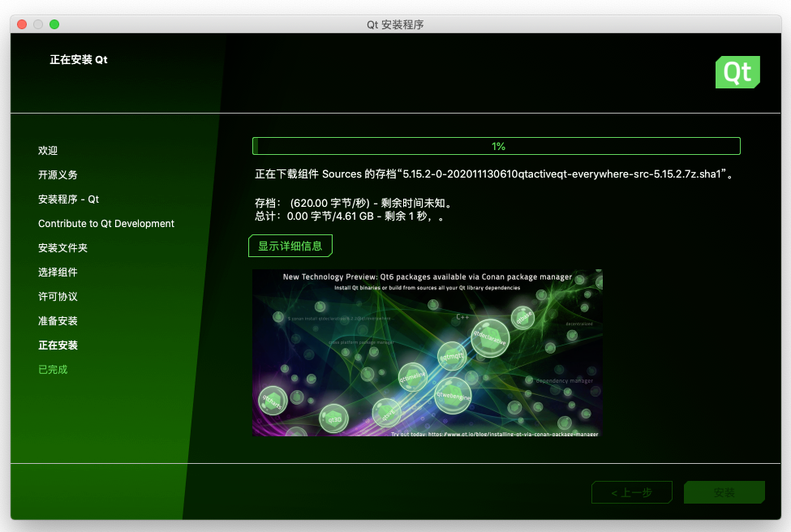791x532 pixels.
Task: Click the qttimeline bubble in banner
Action: 413,377
